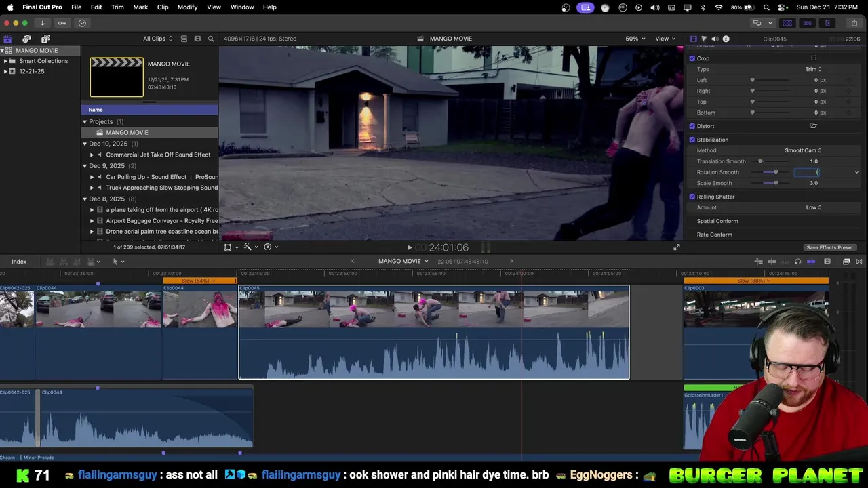The width and height of the screenshot is (868, 488).
Task: Open the info inspector icon
Action: [726, 39]
